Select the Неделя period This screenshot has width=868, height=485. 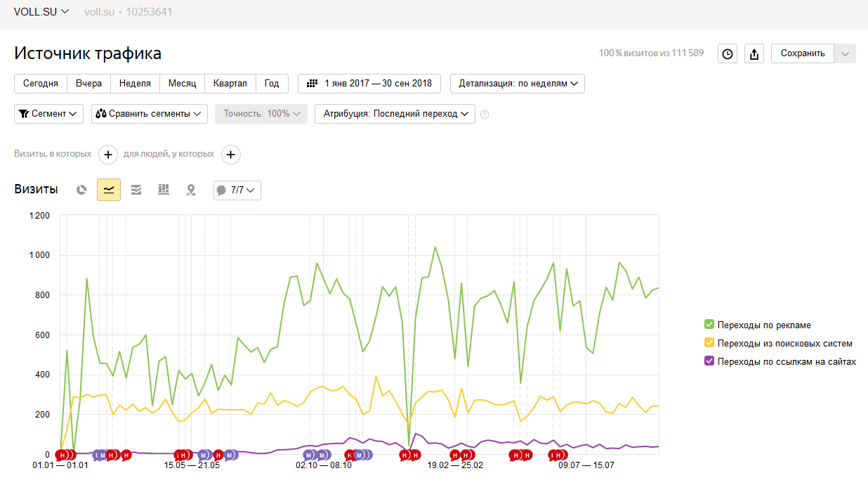point(136,84)
